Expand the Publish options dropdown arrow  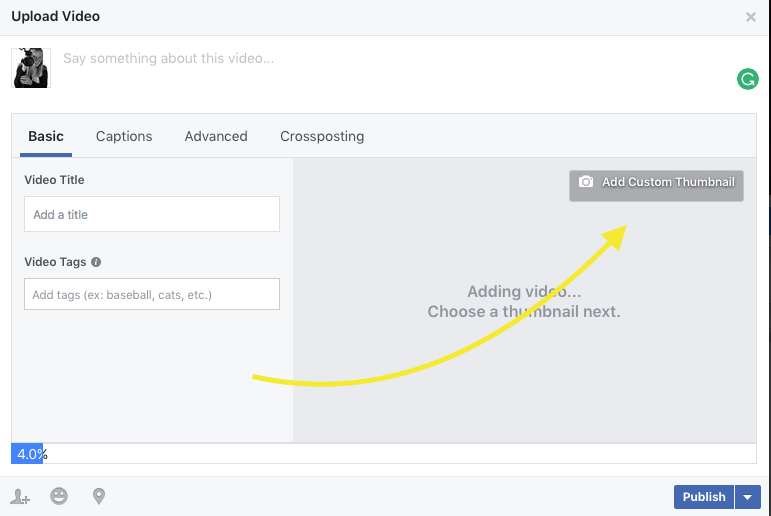coord(748,497)
